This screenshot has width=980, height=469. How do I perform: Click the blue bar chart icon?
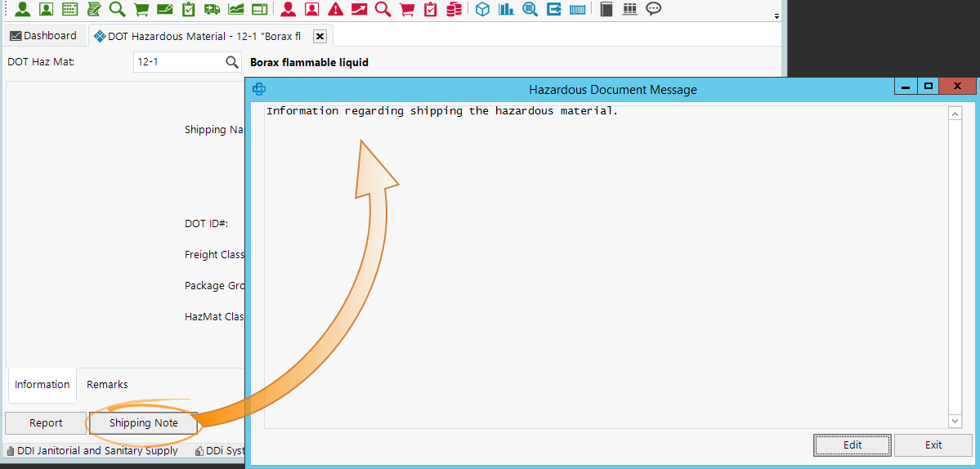[x=507, y=10]
